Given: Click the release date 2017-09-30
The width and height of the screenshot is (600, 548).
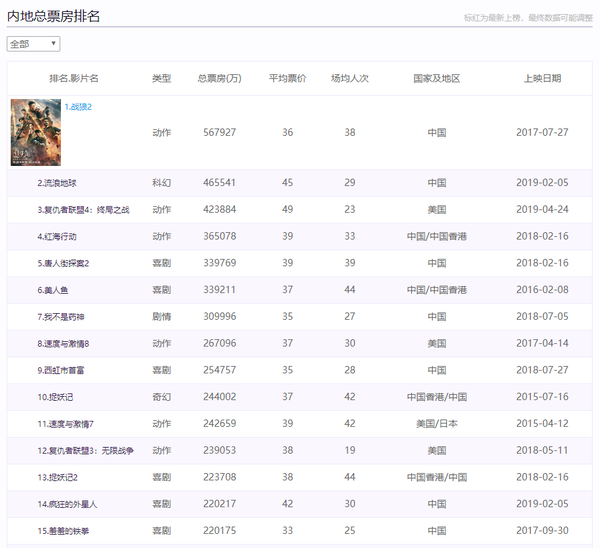Looking at the screenshot, I should click(x=542, y=531).
